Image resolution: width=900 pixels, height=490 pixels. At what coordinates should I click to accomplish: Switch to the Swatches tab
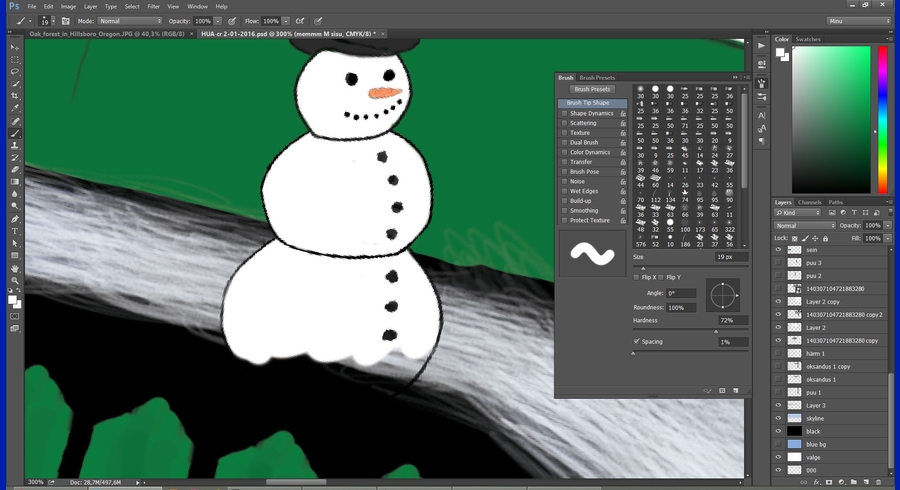click(x=808, y=40)
